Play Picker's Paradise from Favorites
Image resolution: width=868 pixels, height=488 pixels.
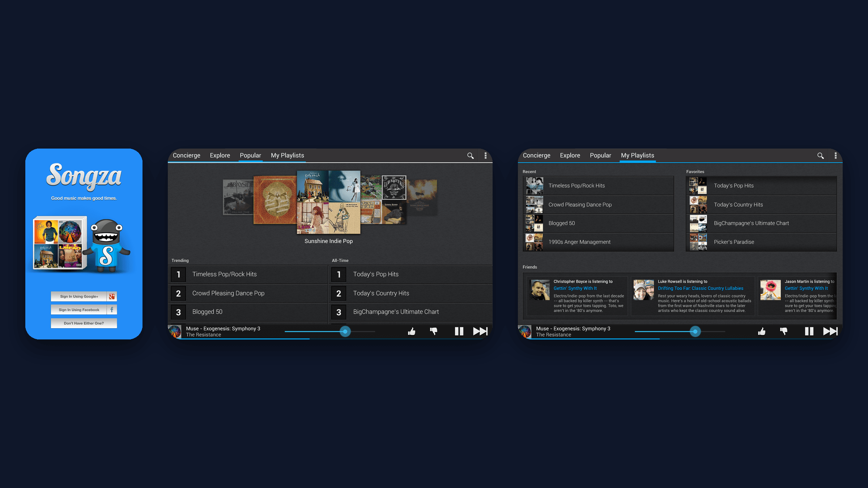tap(761, 242)
